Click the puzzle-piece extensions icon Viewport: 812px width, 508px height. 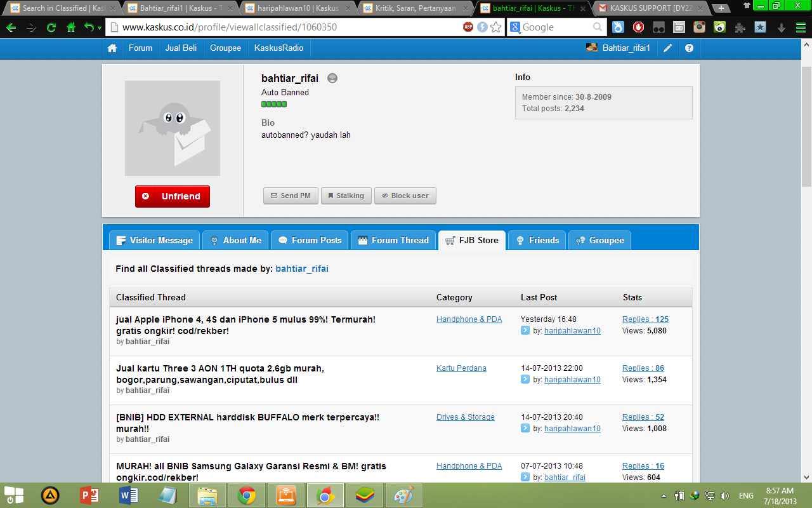(740, 27)
